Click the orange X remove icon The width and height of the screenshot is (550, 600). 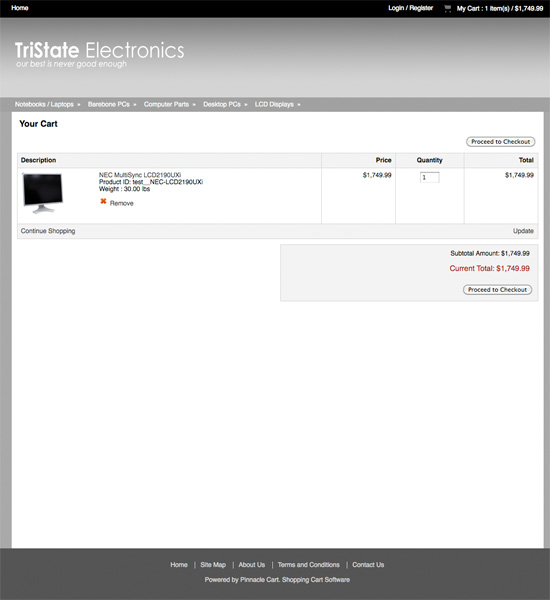tap(103, 201)
